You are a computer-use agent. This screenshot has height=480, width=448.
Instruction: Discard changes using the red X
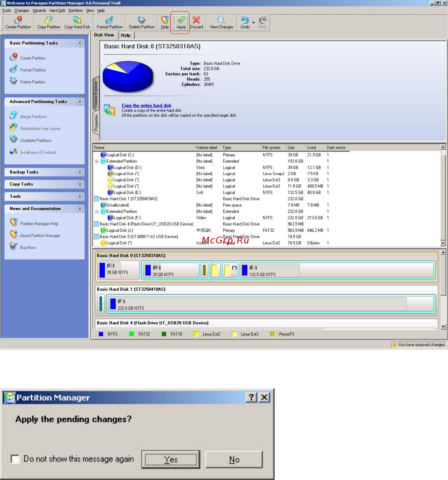pyautogui.click(x=196, y=23)
